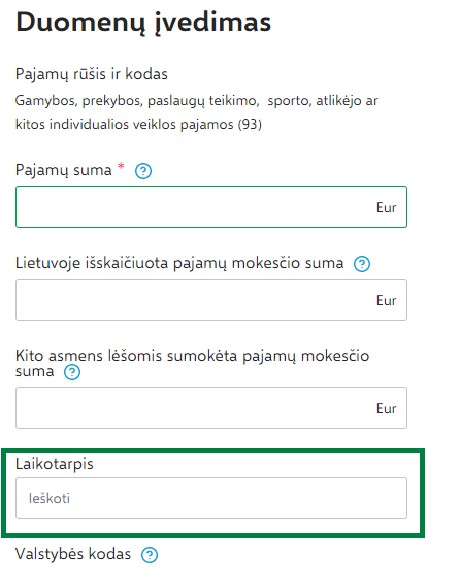
Task: Select the individualios veiklos pajamos (93) text
Action: pyautogui.click(x=156, y=124)
